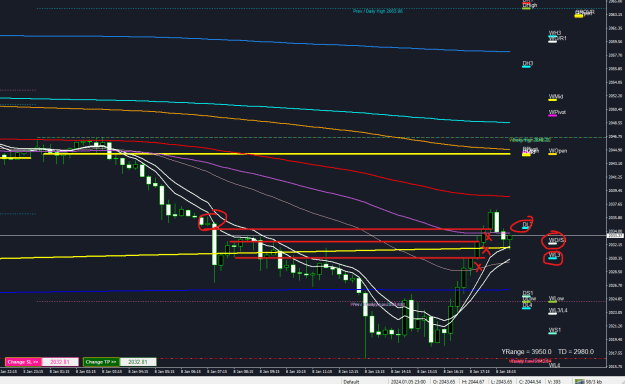Image resolution: width=625 pixels, height=384 pixels.
Task: Select the WPivot level label
Action: click(557, 112)
